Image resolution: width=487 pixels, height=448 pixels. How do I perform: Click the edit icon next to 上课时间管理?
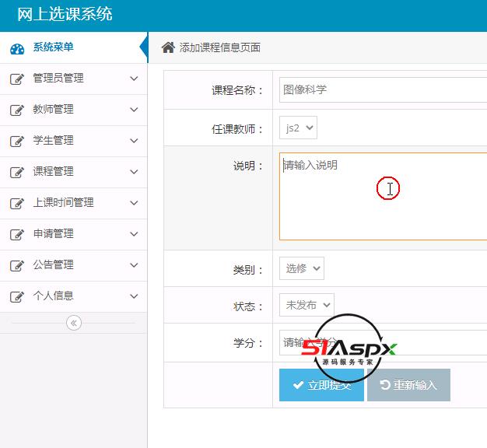(x=17, y=203)
